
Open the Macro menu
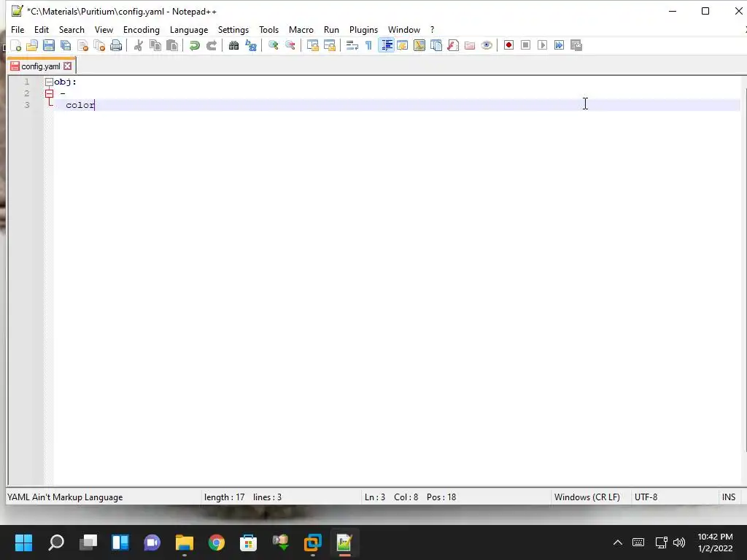click(301, 29)
